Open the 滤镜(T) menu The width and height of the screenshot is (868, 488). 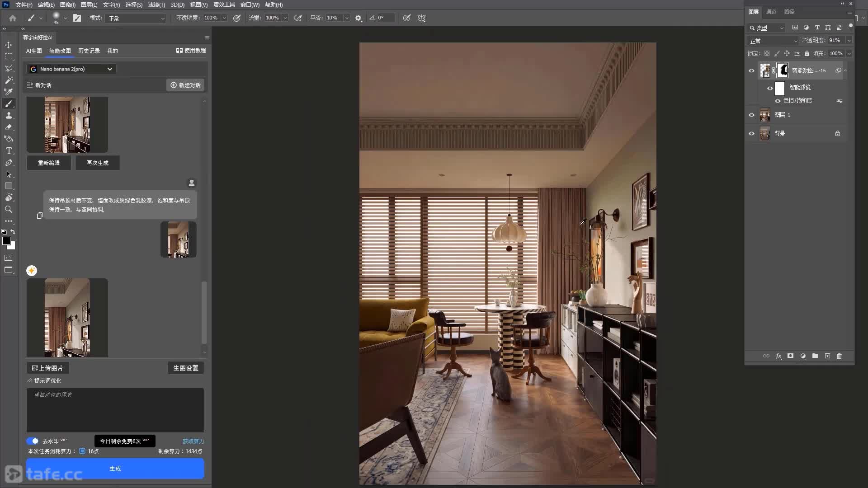click(x=156, y=5)
